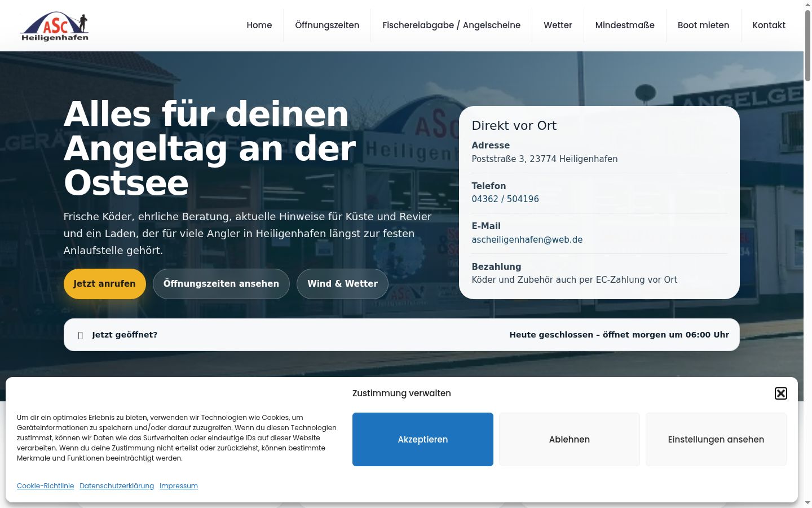Open the Datenschutzerklärung link

pyautogui.click(x=117, y=486)
